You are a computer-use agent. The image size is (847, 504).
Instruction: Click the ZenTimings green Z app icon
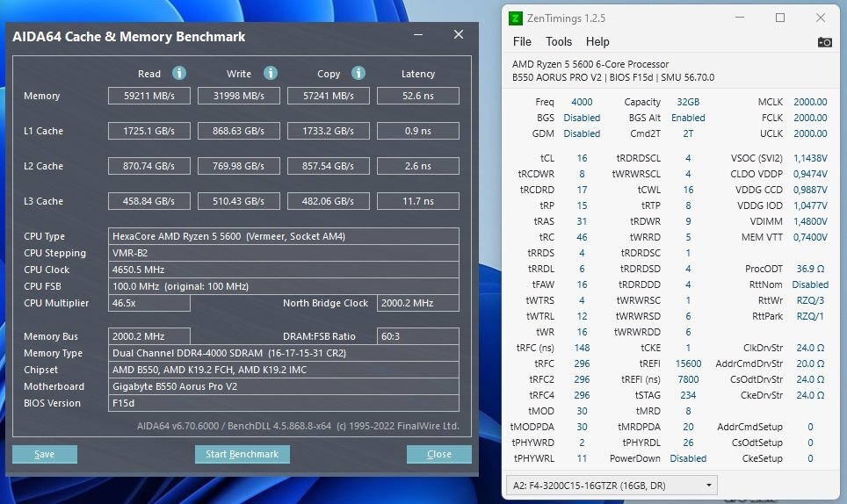(x=516, y=18)
